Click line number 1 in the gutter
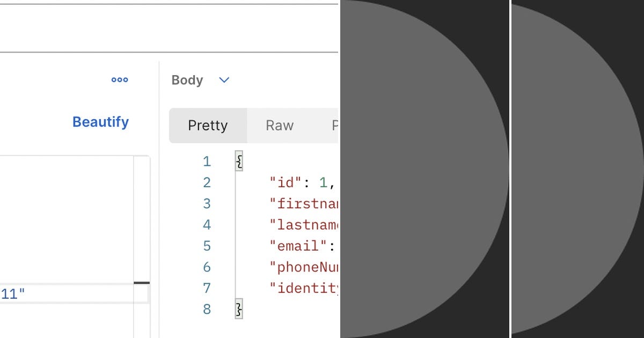Viewport: 644px width, 338px height. 207,161
